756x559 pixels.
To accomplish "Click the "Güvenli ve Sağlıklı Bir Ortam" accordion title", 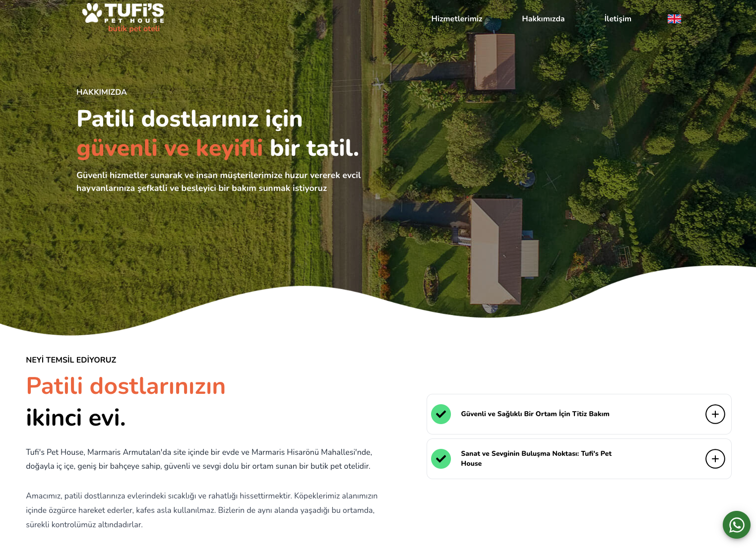I will (x=535, y=414).
